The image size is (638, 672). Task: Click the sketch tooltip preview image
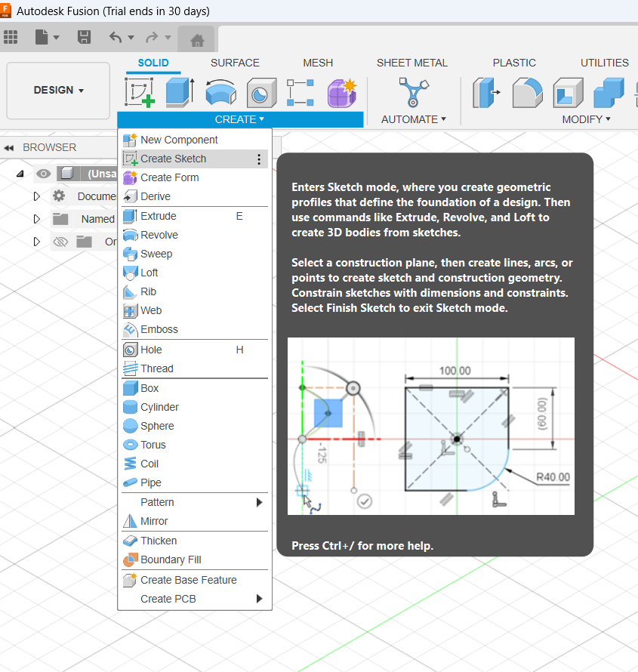tap(431, 426)
